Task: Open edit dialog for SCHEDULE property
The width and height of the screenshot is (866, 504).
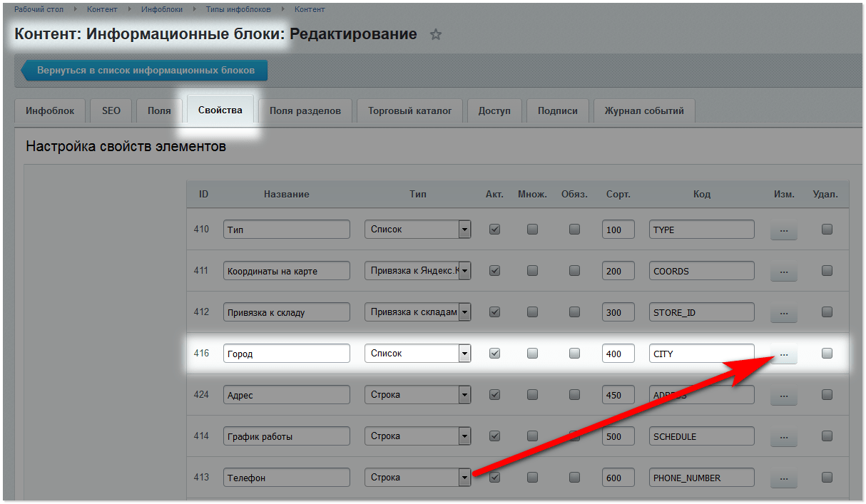Action: click(x=783, y=437)
